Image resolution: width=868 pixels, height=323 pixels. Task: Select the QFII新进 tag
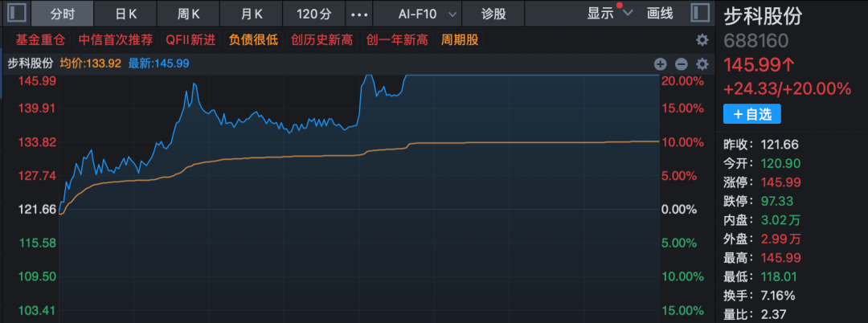click(x=192, y=40)
